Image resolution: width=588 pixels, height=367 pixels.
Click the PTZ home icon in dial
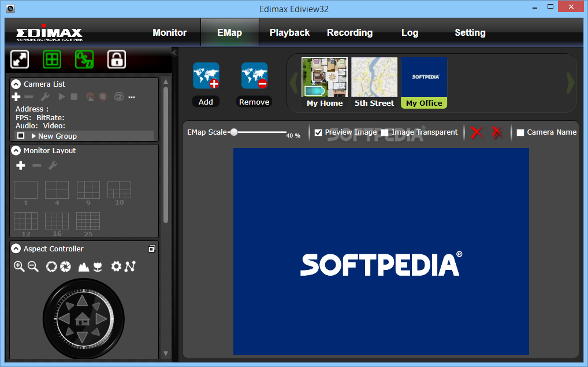(83, 320)
